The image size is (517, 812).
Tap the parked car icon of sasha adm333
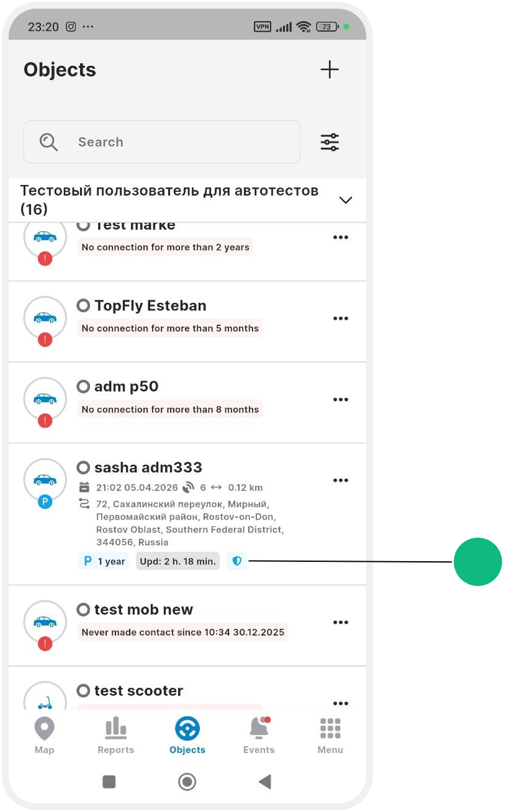45,480
